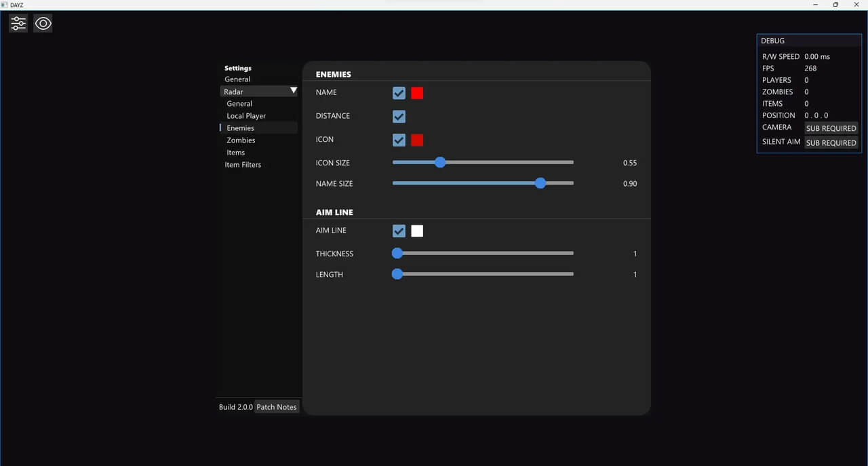This screenshot has height=466, width=868.
Task: Disable the DISTANCE checkbox
Action: [399, 117]
